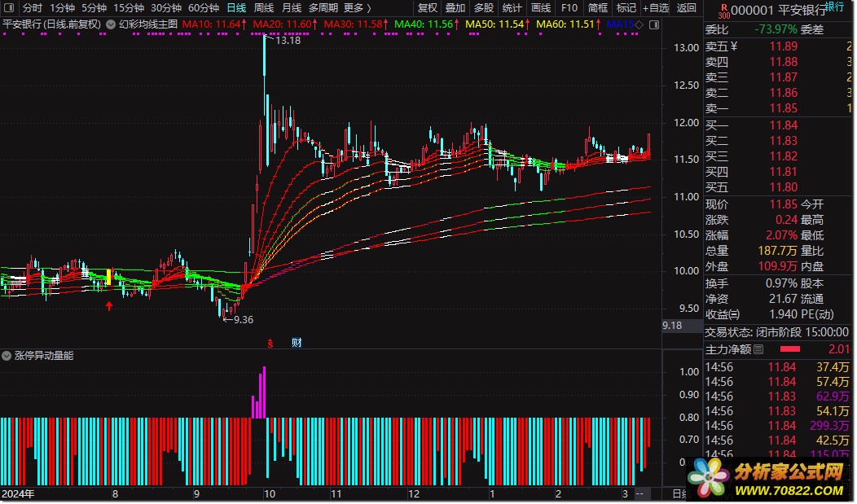Switch to 分时 intraday view
This screenshot has width=857, height=504.
33,7
